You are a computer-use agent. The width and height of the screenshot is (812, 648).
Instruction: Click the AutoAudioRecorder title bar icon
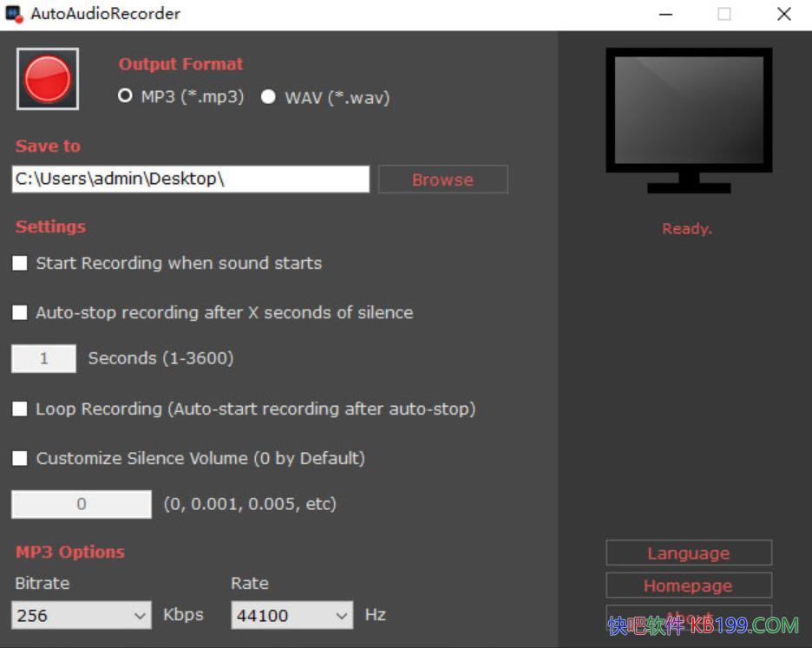[14, 14]
